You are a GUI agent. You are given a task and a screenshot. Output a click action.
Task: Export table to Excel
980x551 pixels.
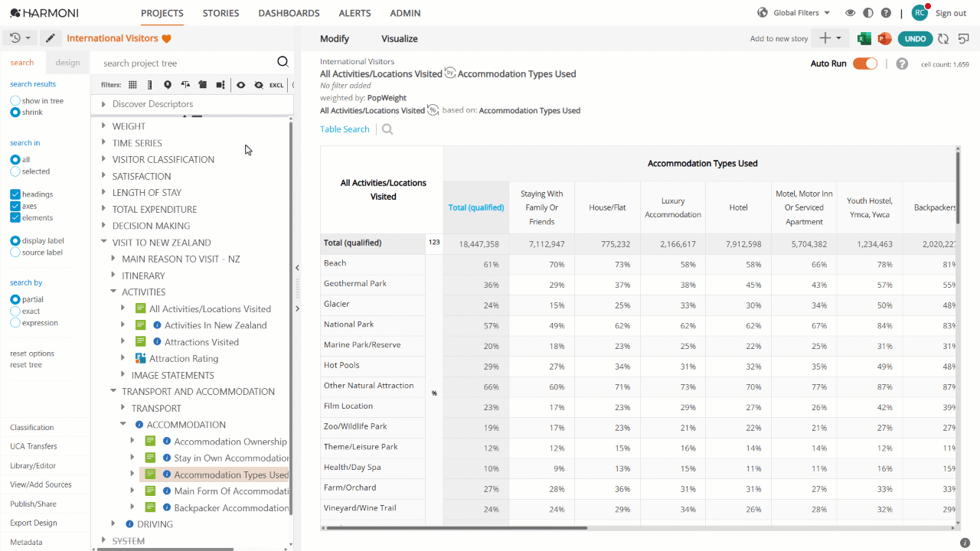coord(864,38)
